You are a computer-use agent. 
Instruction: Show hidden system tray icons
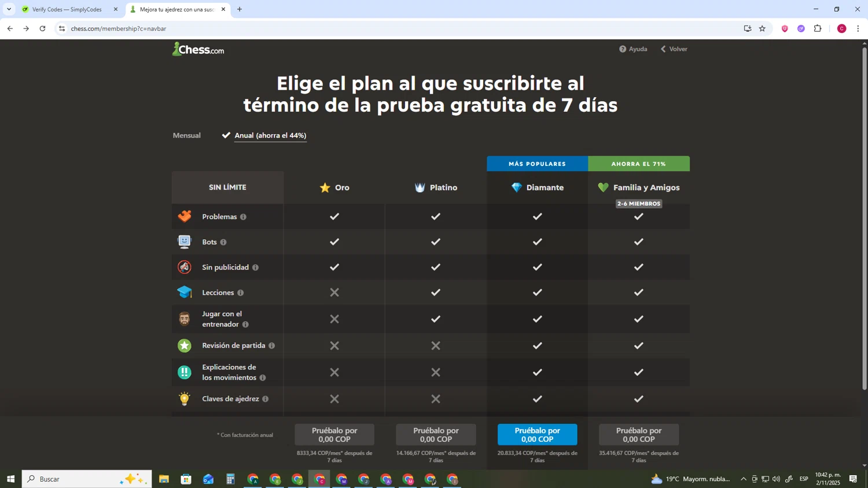[x=744, y=479]
